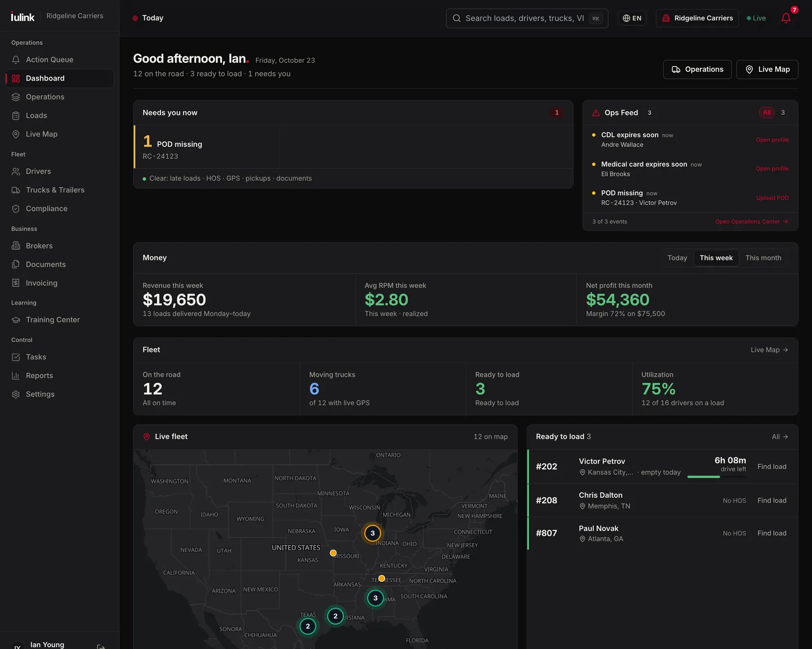Click the Tasks checkbox icon in sidebar
This screenshot has height=649, width=812.
(x=16, y=357)
